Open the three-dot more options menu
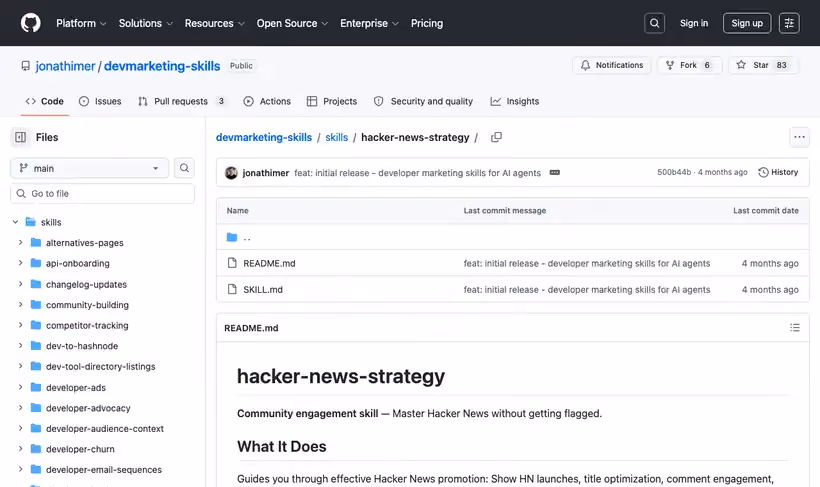 pos(799,137)
